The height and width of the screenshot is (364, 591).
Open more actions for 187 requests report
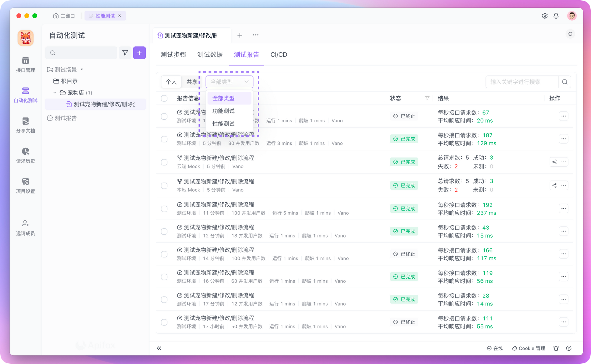coord(564,139)
